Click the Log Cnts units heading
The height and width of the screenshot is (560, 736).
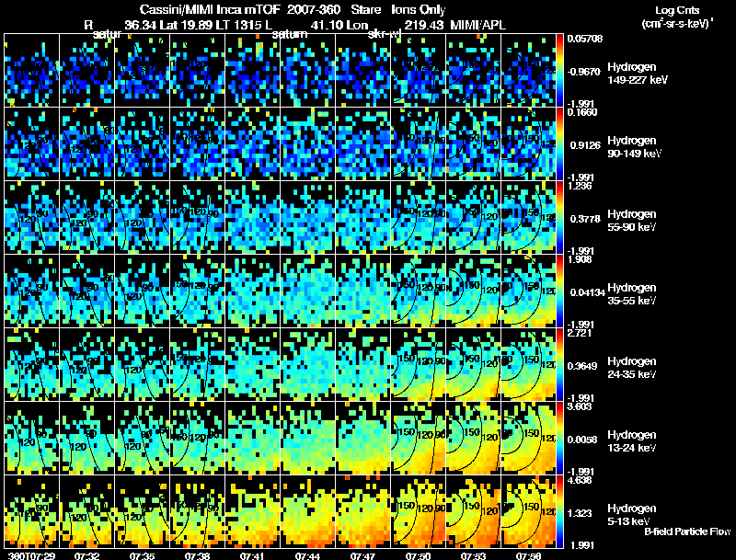pos(677,10)
